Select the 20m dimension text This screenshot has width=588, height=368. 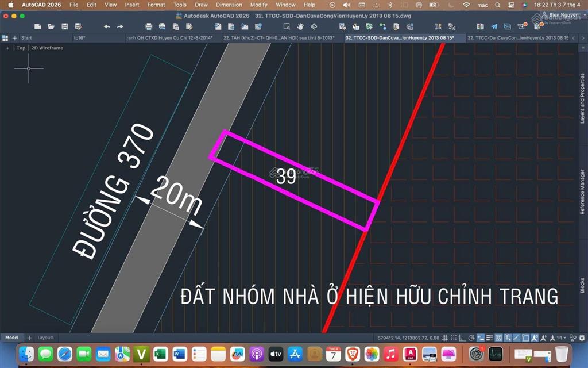click(x=176, y=195)
